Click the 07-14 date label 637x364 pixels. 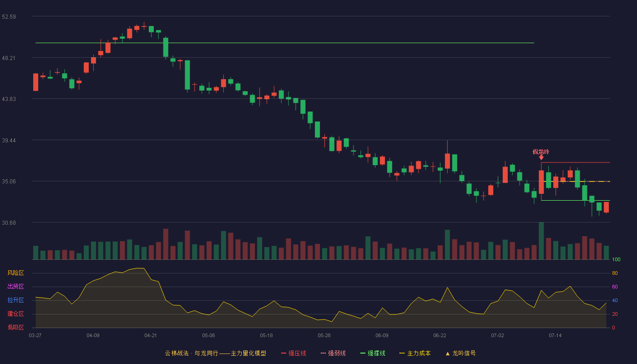click(x=555, y=335)
